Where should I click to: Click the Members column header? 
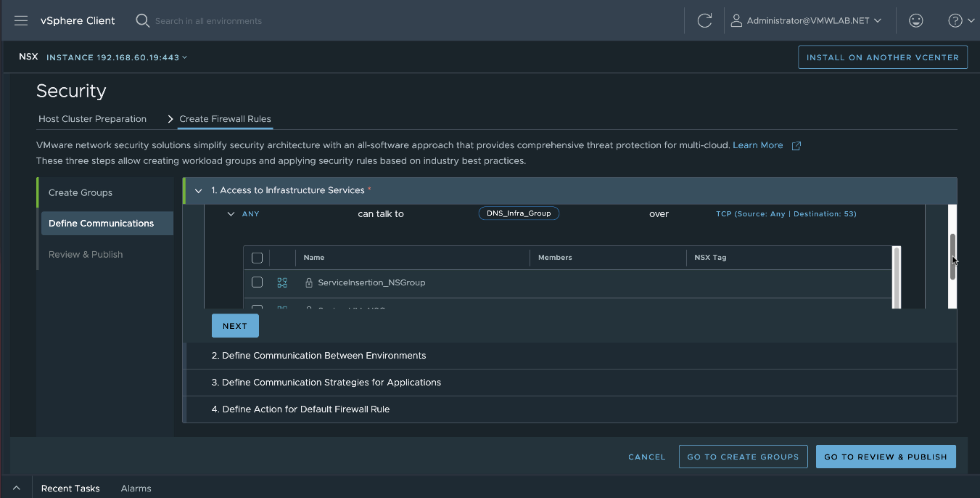pos(555,258)
